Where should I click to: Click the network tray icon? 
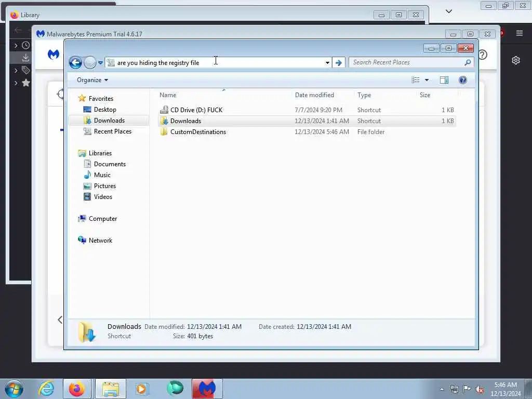454,390
